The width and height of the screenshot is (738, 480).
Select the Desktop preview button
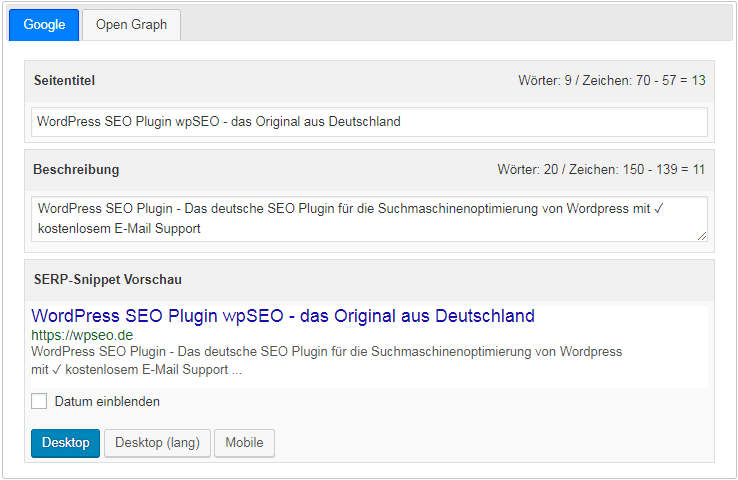point(65,443)
